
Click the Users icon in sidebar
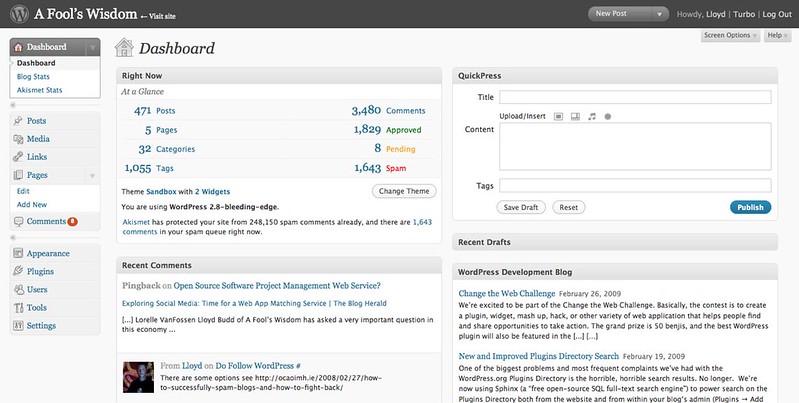pos(18,289)
